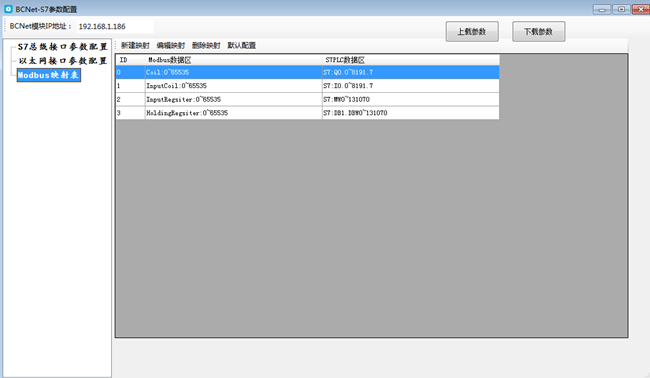Screen dimensions: 650x378
Task: Click the S7:MW0~131070 cell
Action: 411,99
